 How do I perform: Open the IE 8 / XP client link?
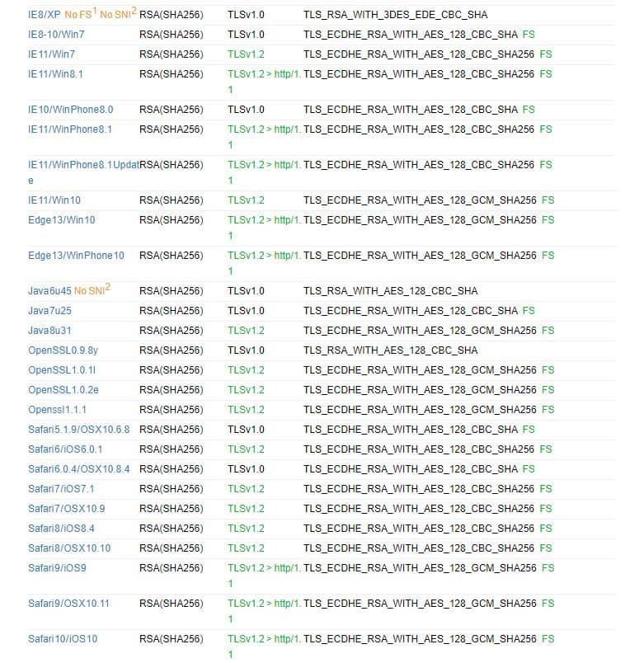pos(44,15)
